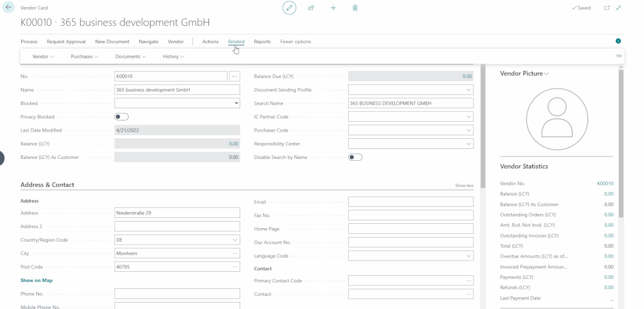Click Refunds (LCY) statistics value

coord(609,288)
